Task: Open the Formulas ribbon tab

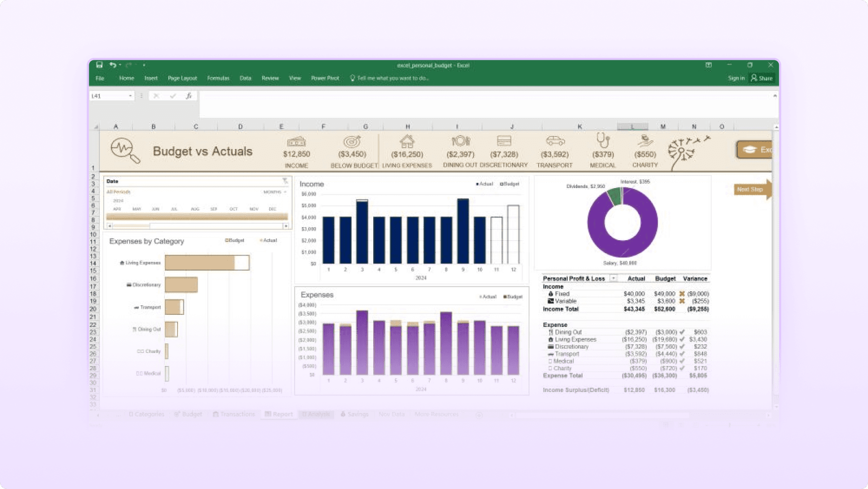Action: pyautogui.click(x=218, y=78)
